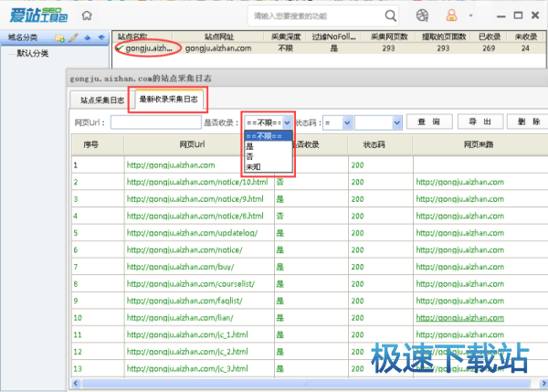Open the notice/10.html url

click(x=197, y=182)
